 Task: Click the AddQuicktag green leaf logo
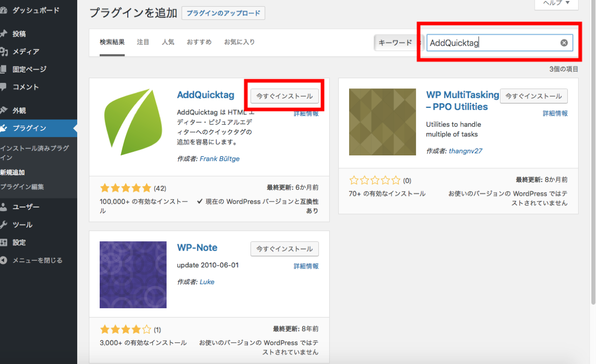pos(133,122)
